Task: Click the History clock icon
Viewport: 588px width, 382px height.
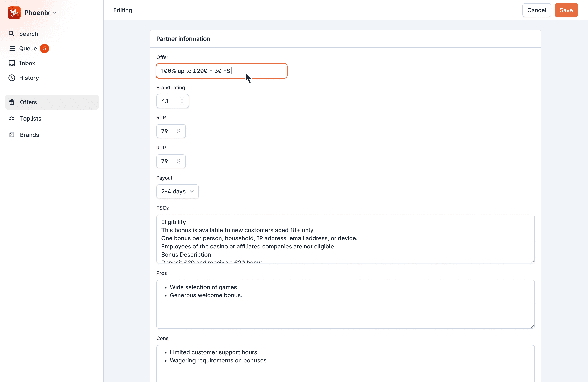Action: [12, 78]
